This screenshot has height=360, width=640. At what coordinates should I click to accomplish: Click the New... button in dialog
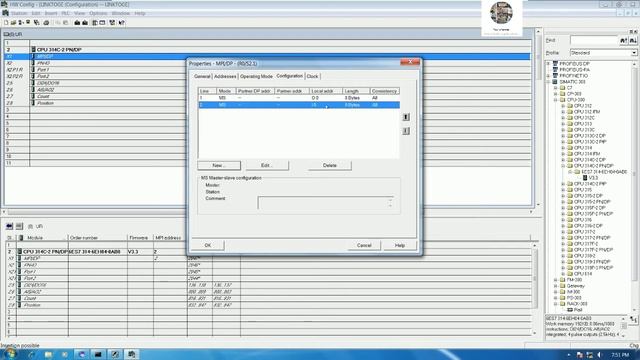pyautogui.click(x=219, y=165)
